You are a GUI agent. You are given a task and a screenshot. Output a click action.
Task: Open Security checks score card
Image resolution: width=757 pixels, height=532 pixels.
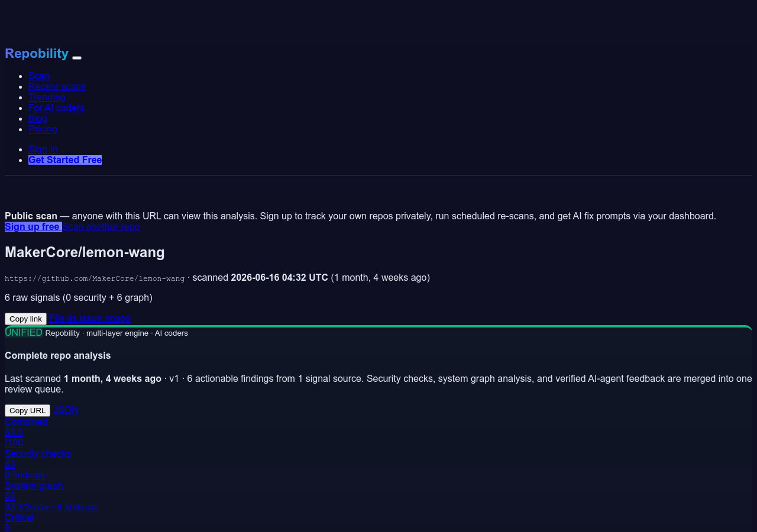click(x=38, y=464)
